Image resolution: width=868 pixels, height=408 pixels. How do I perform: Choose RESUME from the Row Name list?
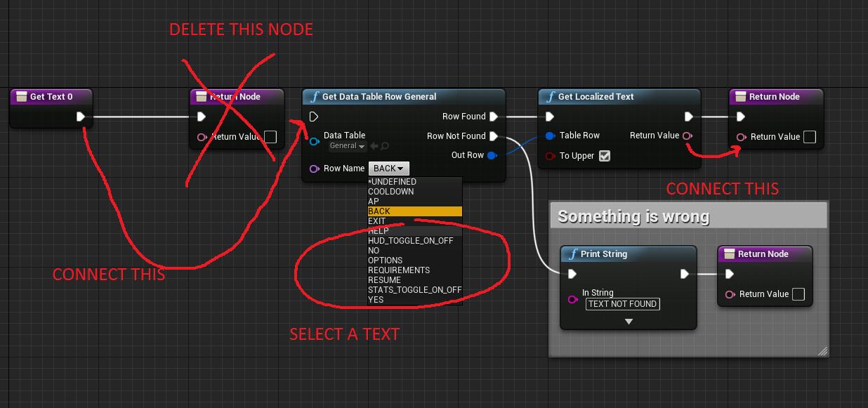414,280
